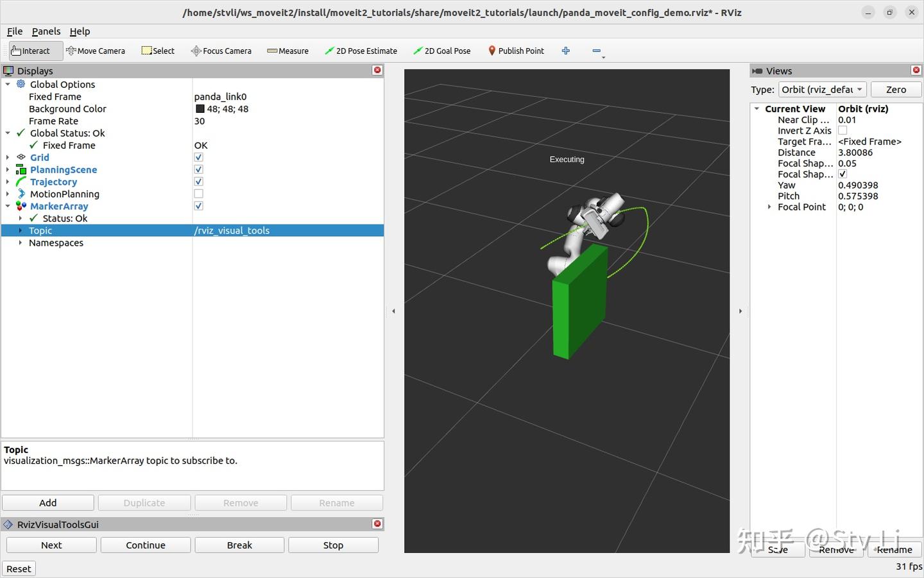This screenshot has width=924, height=578.
Task: Activate the Move Camera tool
Action: pyautogui.click(x=96, y=51)
